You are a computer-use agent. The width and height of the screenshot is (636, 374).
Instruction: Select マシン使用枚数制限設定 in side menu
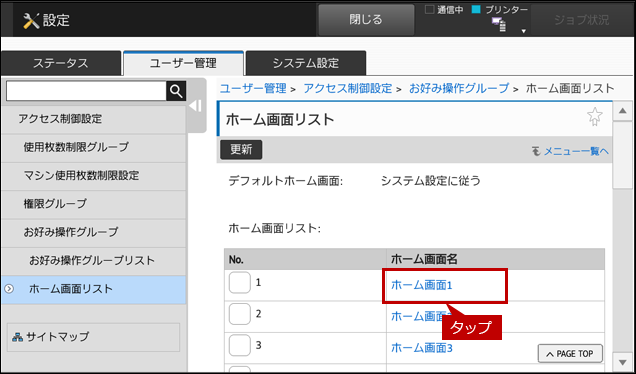pos(93,176)
